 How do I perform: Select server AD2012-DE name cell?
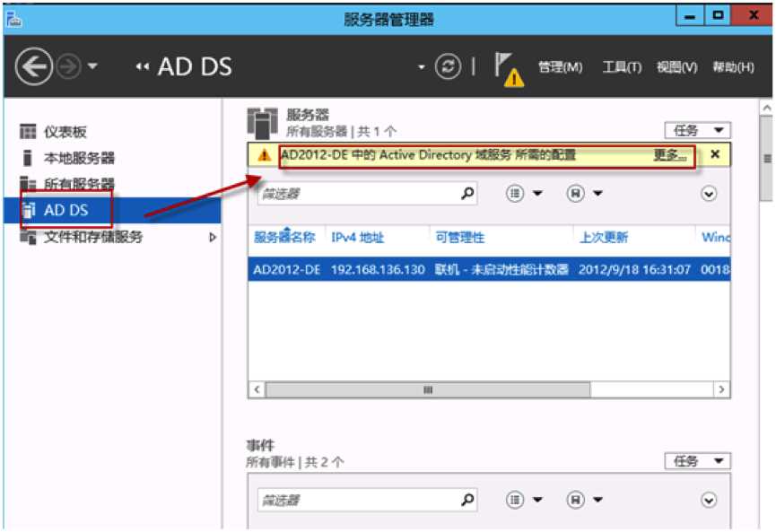(286, 270)
